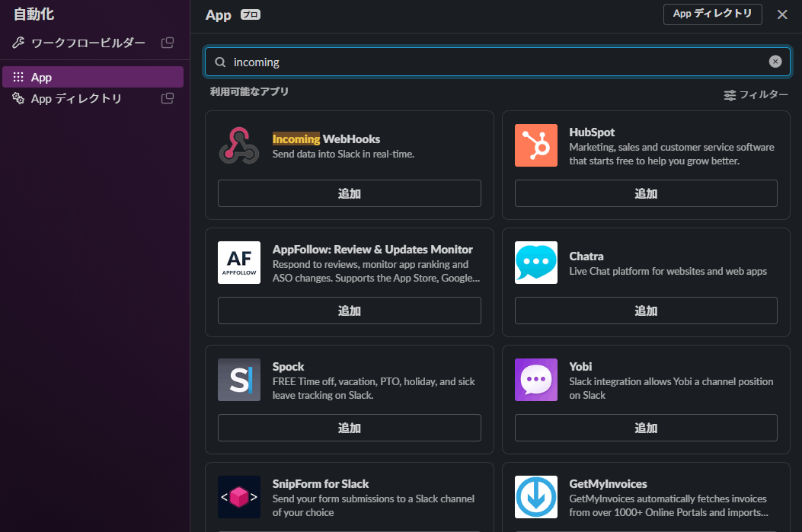The height and width of the screenshot is (532, 802).
Task: Open the フィルター options
Action: (756, 95)
